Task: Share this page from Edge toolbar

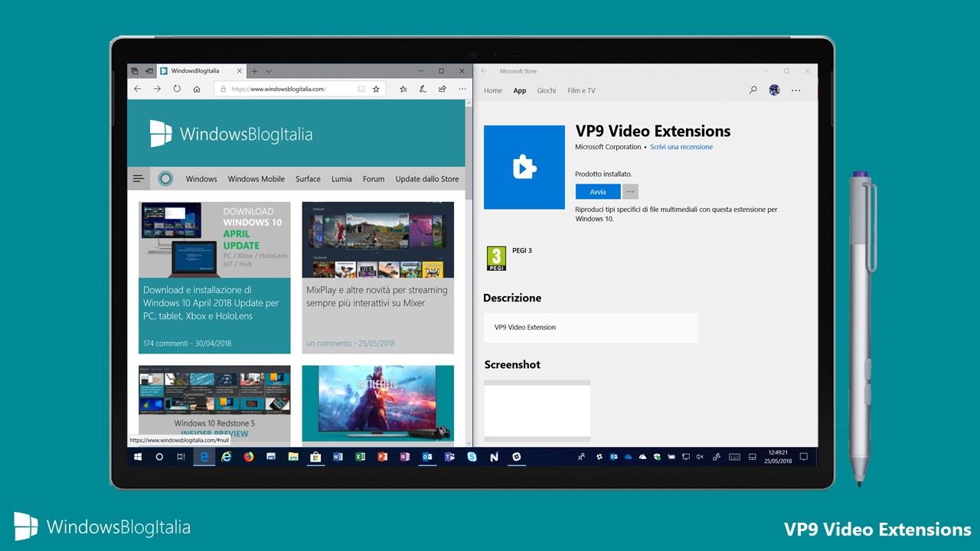Action: pyautogui.click(x=442, y=89)
